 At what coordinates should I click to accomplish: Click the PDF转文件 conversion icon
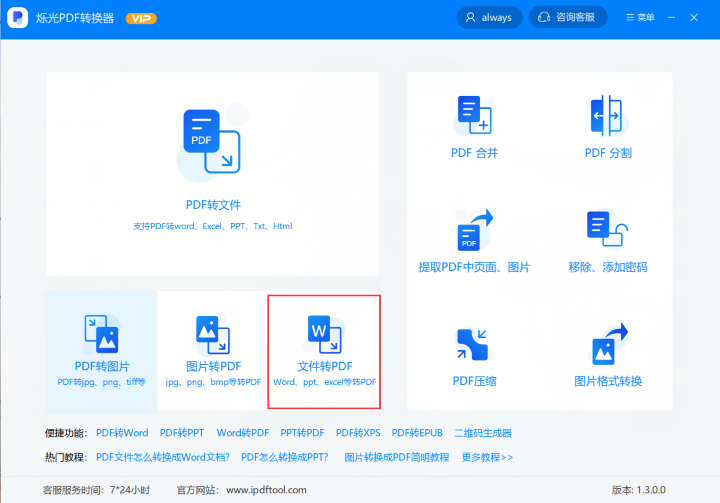(x=212, y=142)
